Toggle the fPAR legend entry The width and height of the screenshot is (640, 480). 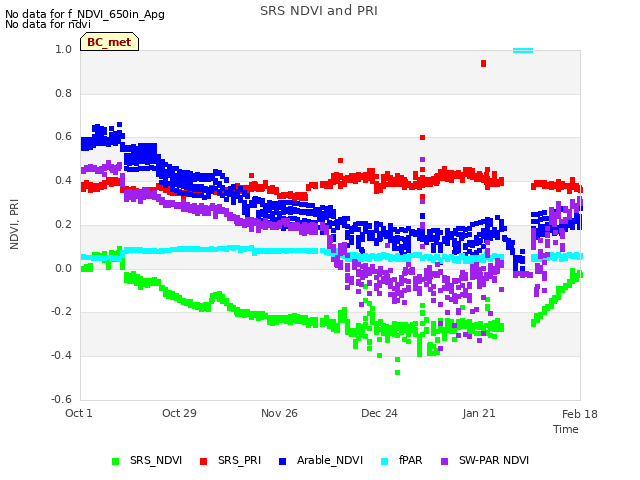pyautogui.click(x=402, y=460)
